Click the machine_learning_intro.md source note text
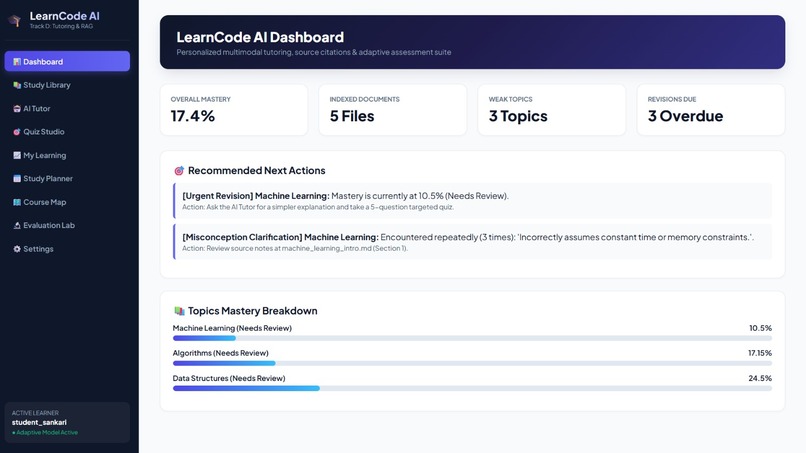This screenshot has height=453, width=806. point(295,248)
